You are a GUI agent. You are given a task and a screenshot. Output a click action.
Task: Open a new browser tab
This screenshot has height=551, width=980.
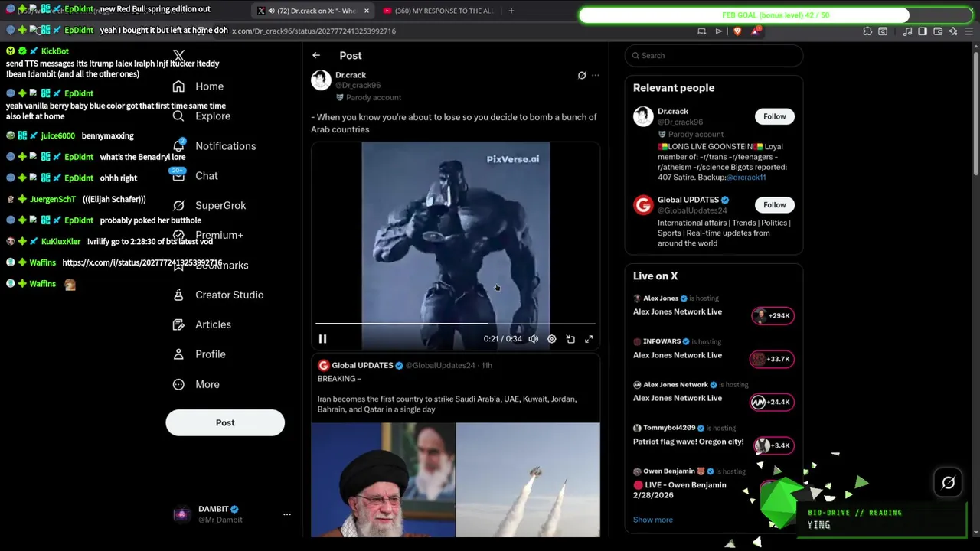pos(511,11)
